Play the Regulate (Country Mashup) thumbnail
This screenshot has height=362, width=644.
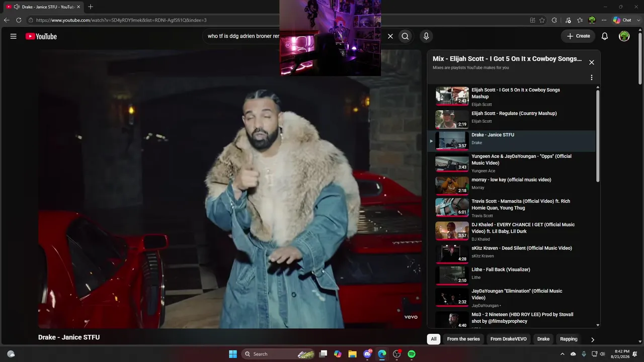click(452, 119)
